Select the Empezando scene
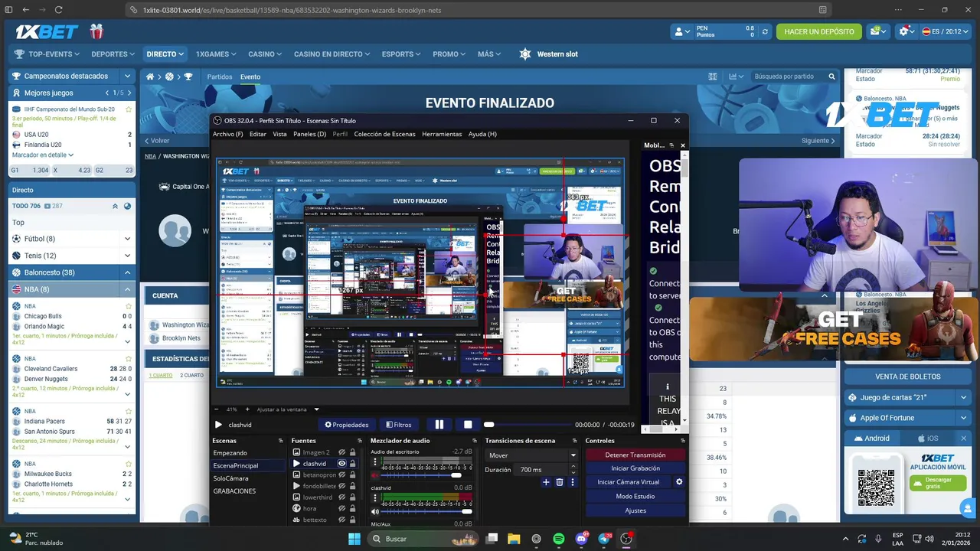The width and height of the screenshot is (980, 551). tap(230, 453)
